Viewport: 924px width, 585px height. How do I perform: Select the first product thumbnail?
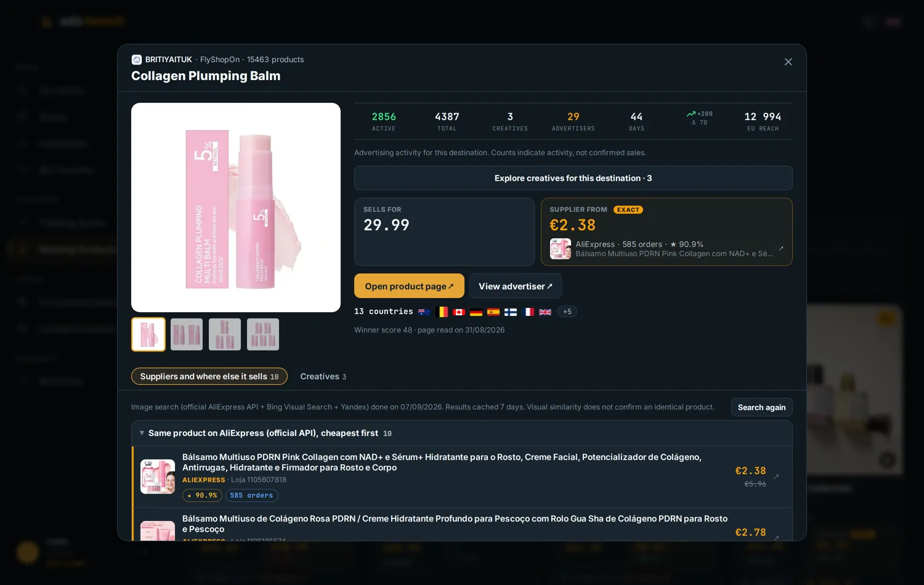tap(148, 334)
